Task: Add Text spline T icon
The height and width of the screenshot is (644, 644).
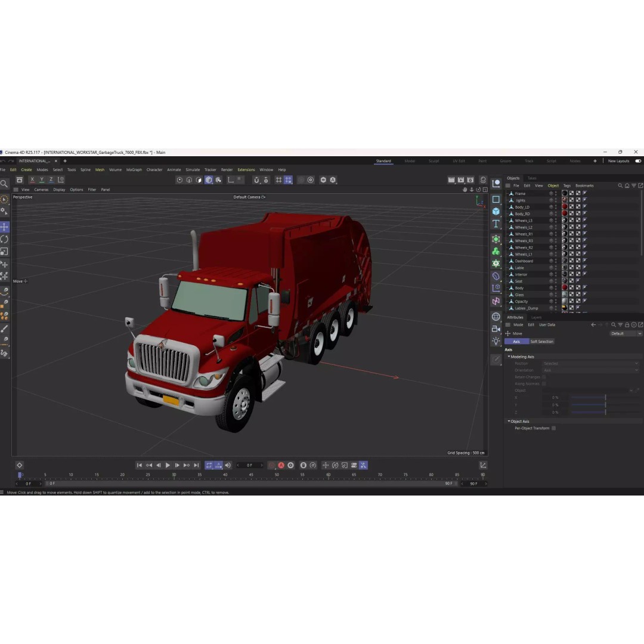Action: (496, 224)
